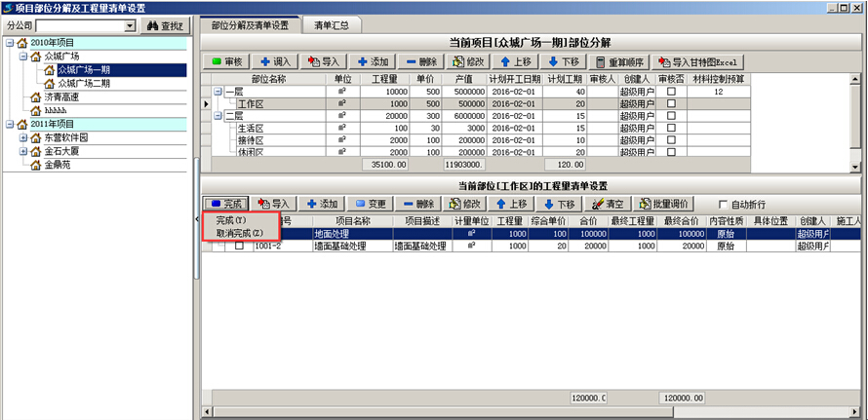Check the row checkbox for item 1001-2
The height and width of the screenshot is (420, 868).
(x=239, y=247)
